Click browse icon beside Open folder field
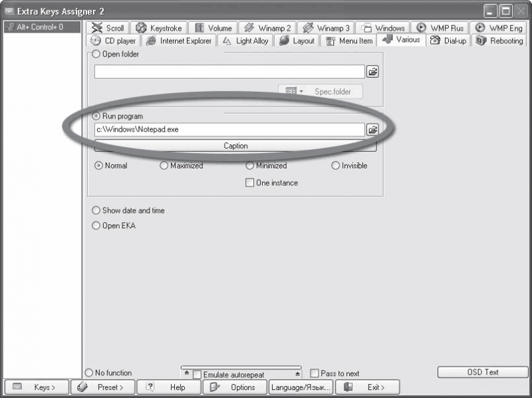The height and width of the screenshot is (398, 532). (x=372, y=72)
